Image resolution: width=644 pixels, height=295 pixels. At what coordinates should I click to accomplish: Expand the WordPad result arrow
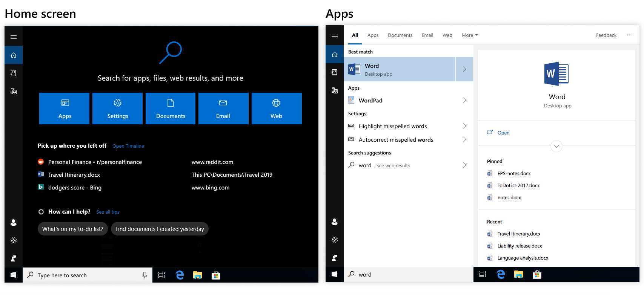pyautogui.click(x=464, y=101)
